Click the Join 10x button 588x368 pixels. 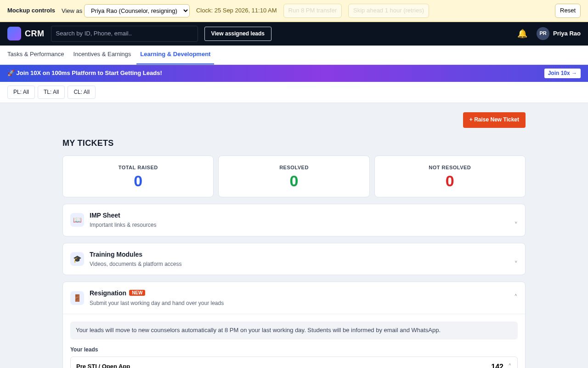pyautogui.click(x=562, y=73)
